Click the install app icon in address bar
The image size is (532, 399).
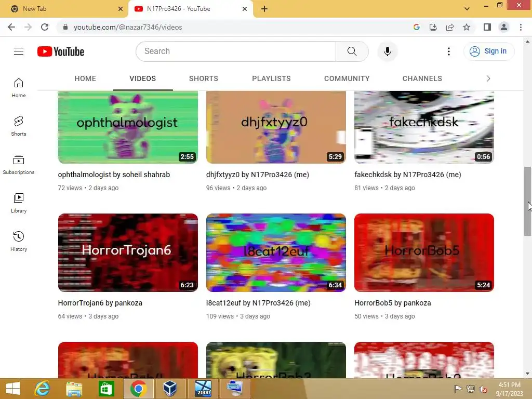click(433, 27)
